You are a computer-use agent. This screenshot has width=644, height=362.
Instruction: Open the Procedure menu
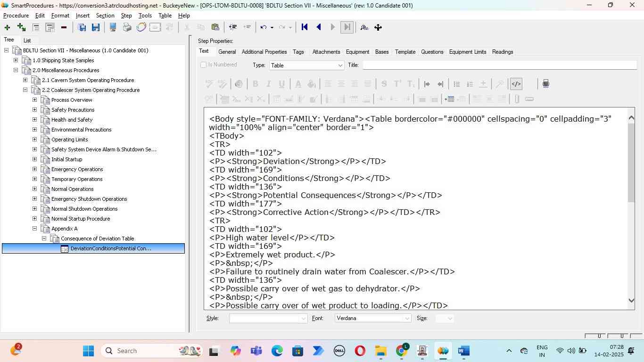click(x=16, y=16)
